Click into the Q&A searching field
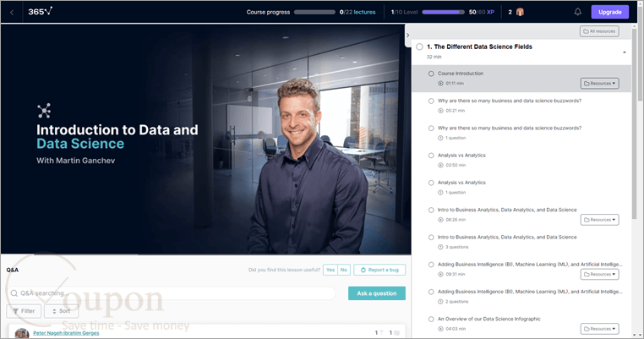 point(172,293)
